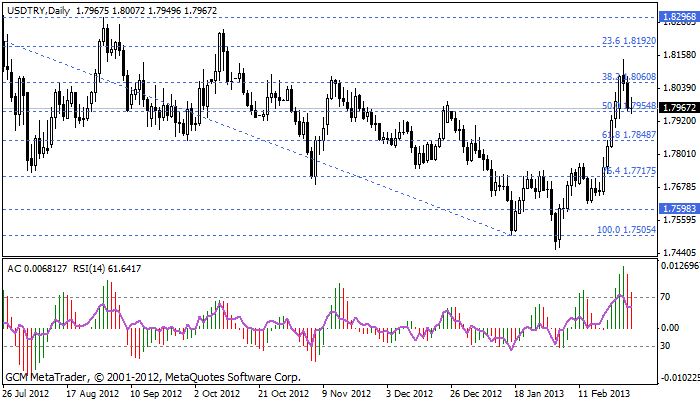Select the 26 Dec 2012 date label

(x=476, y=394)
